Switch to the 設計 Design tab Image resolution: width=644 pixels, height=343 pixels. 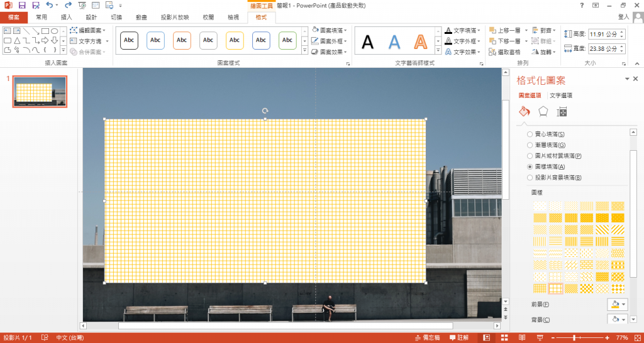pyautogui.click(x=92, y=17)
